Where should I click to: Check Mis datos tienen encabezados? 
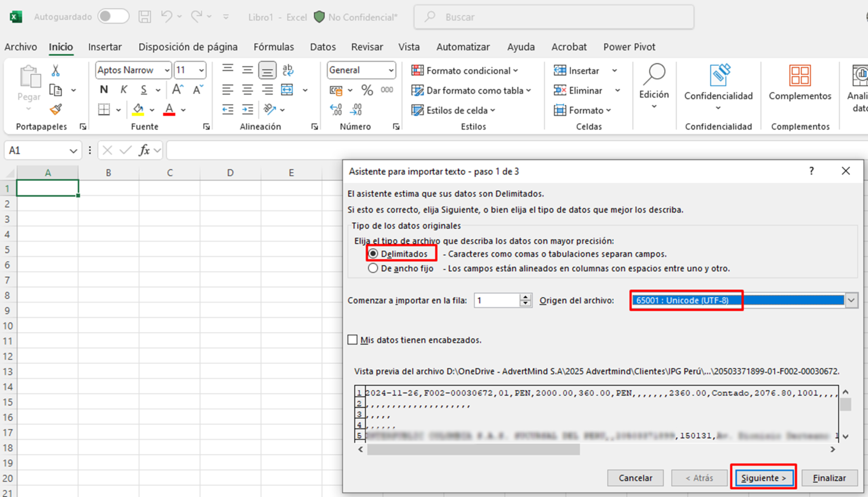tap(353, 340)
